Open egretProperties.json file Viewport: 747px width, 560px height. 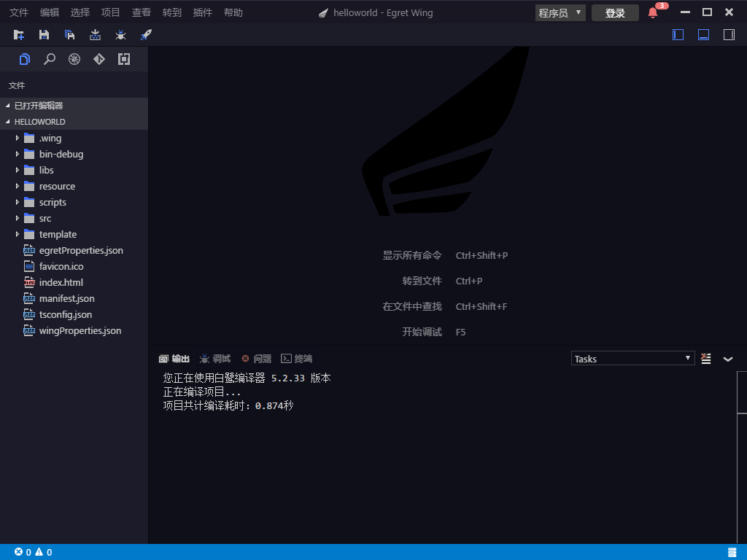(x=74, y=251)
